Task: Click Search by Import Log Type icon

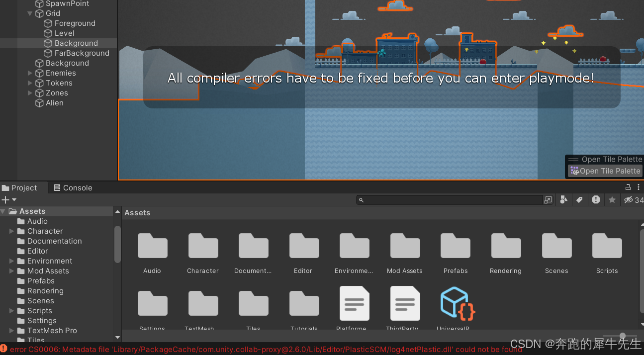Action: pyautogui.click(x=596, y=200)
